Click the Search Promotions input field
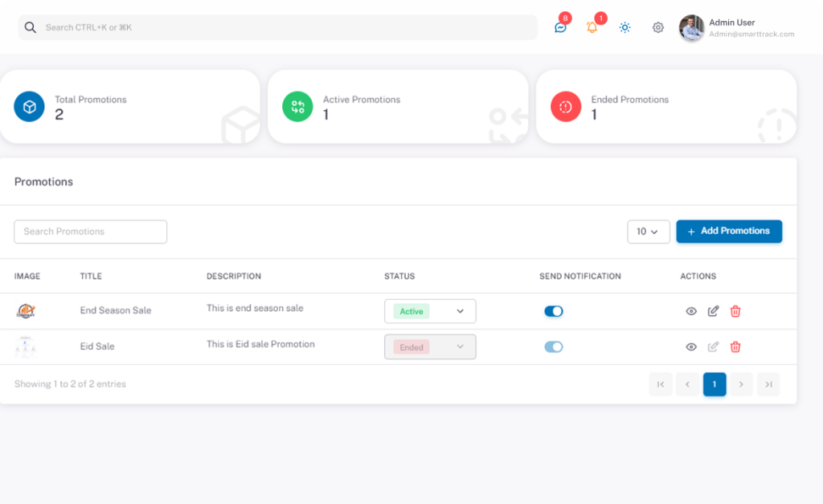The width and height of the screenshot is (823, 504). [91, 232]
